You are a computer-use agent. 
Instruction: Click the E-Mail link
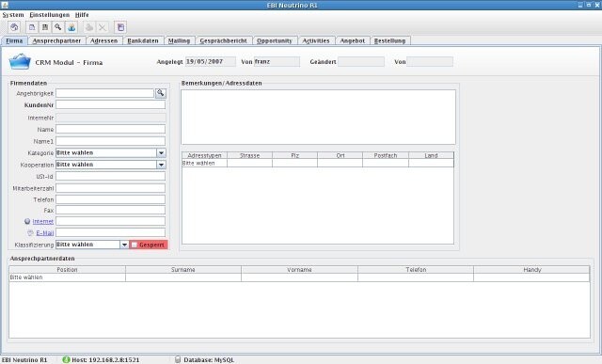coord(45,233)
